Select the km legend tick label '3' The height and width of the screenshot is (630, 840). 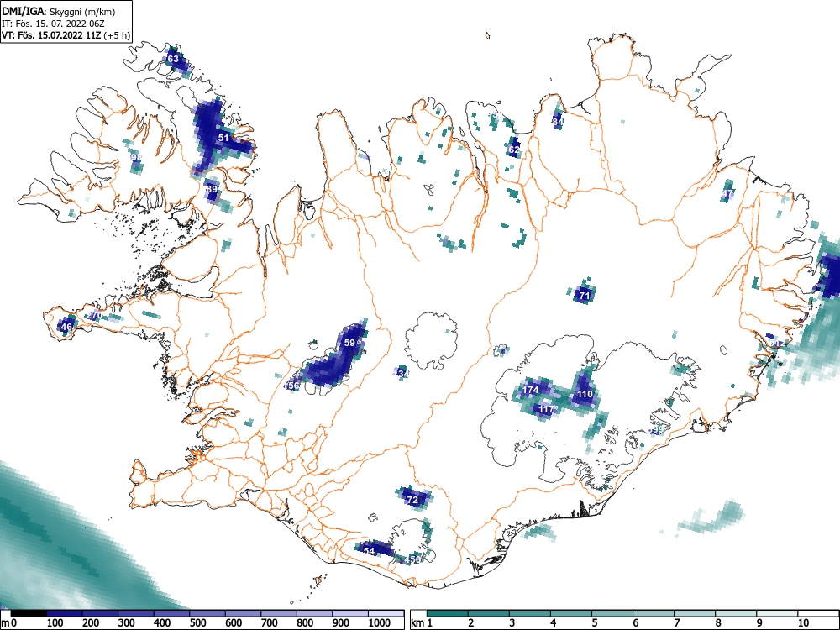(x=512, y=623)
